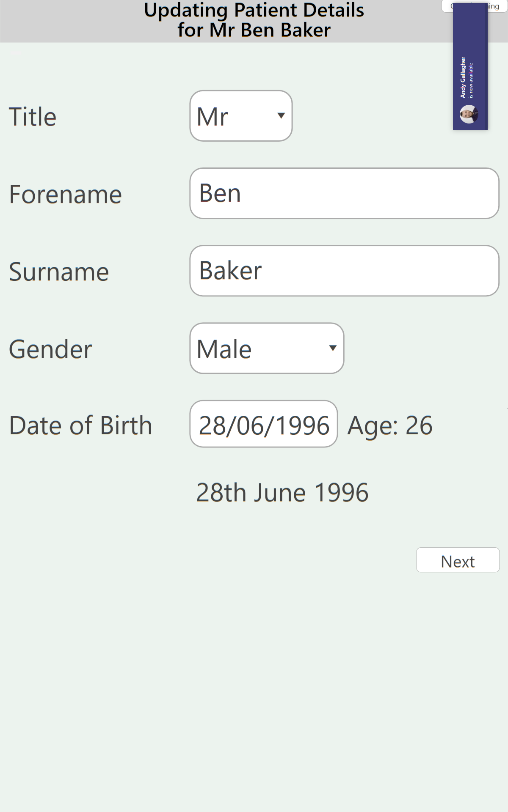
Task: Click the Title field label
Action: (33, 117)
